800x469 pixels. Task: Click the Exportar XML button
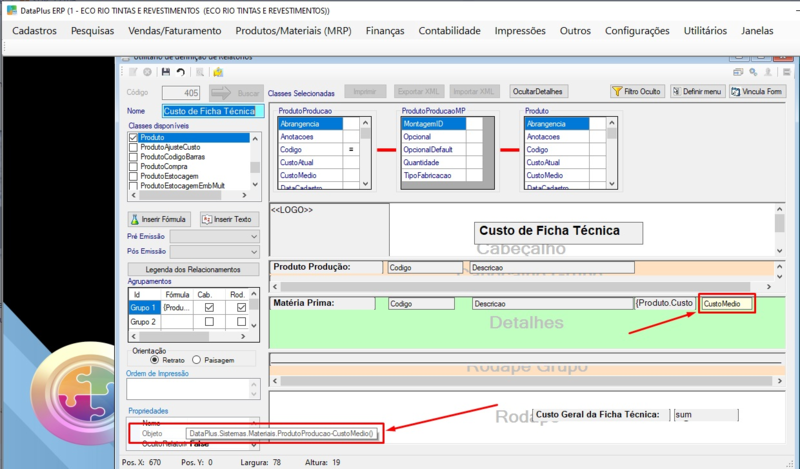418,91
